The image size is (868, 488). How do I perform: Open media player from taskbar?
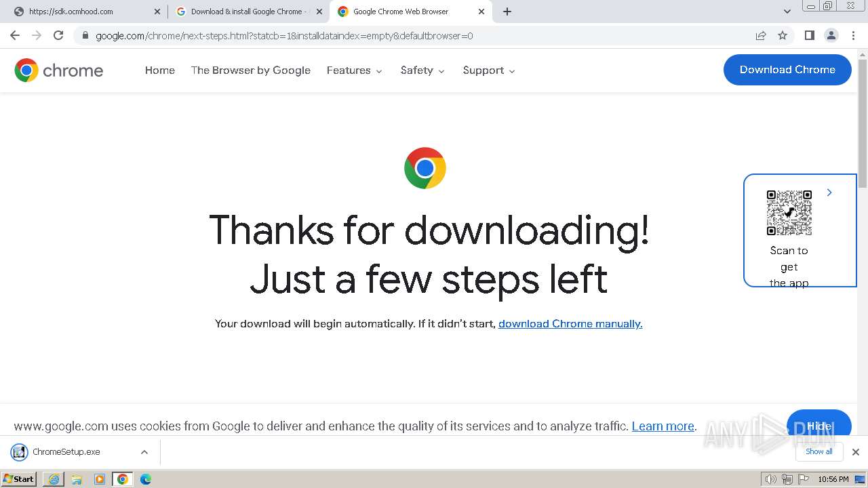[x=100, y=479]
